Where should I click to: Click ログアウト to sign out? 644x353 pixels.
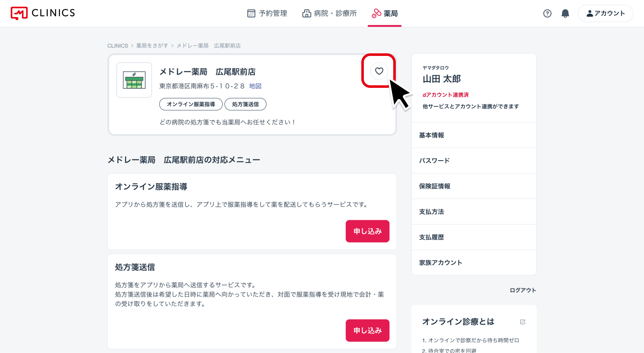point(523,290)
